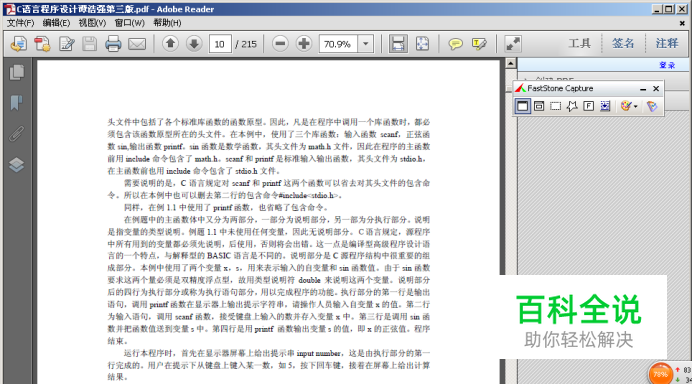Close the FastStone Capture toolbar
The image size is (692, 384).
coord(656,89)
